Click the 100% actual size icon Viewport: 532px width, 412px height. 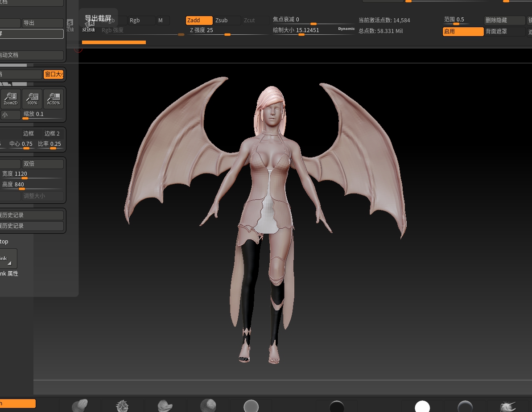tap(32, 99)
